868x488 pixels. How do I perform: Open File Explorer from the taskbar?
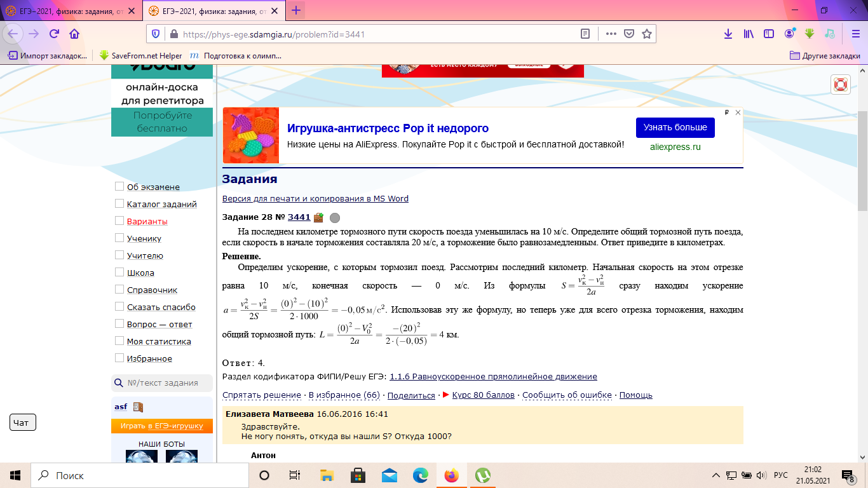(327, 475)
